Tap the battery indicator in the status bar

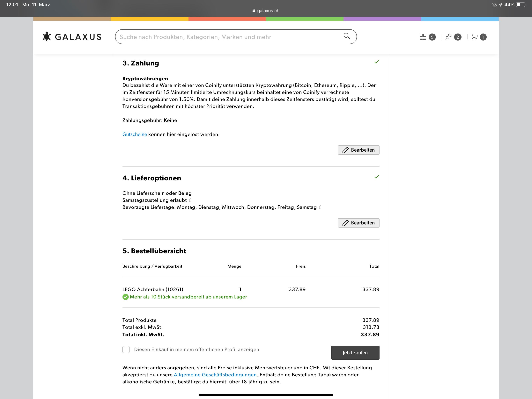click(x=521, y=4)
